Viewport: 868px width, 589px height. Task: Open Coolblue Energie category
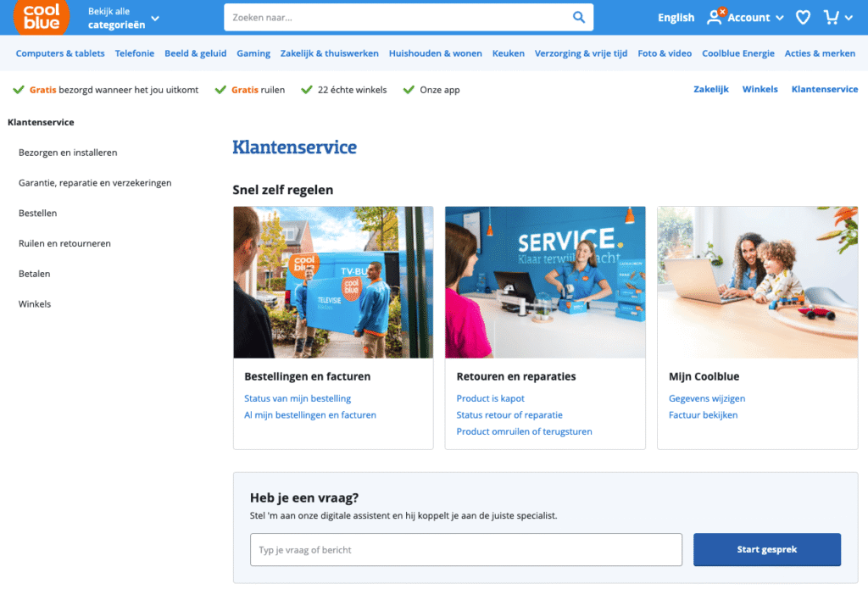[x=738, y=53]
